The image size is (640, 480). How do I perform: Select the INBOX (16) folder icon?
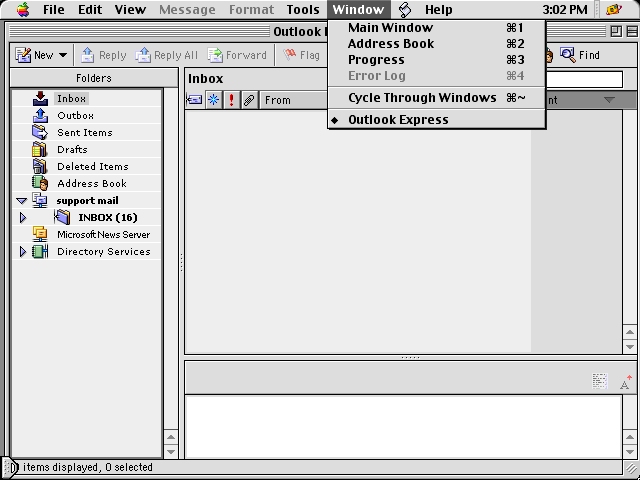[62, 218]
